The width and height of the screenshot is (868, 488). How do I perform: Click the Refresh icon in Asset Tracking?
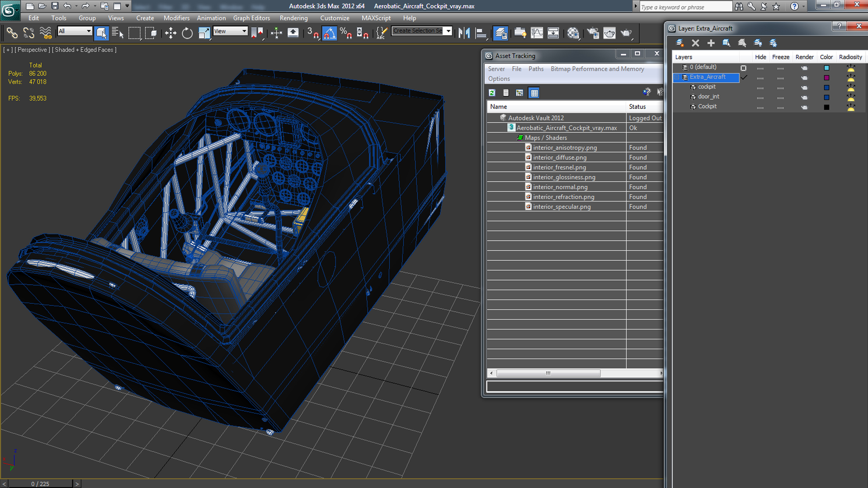coord(492,93)
